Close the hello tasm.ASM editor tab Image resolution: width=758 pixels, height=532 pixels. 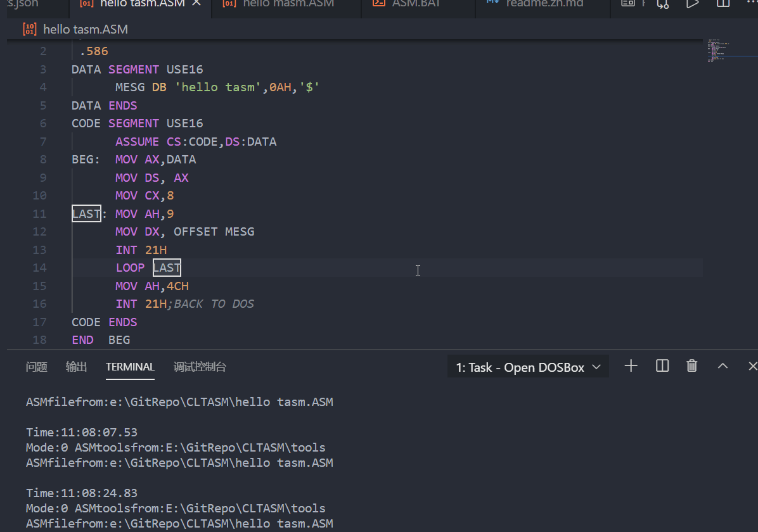(196, 3)
